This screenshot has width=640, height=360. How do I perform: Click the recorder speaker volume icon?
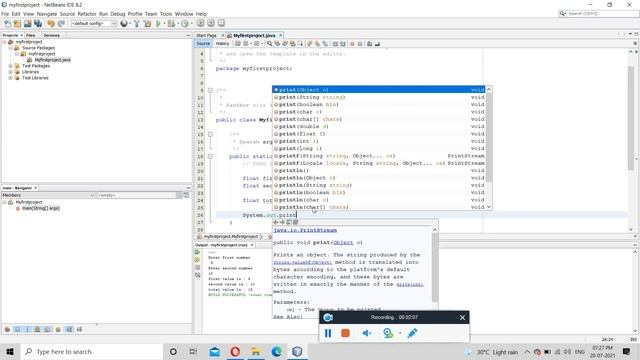coord(367,333)
